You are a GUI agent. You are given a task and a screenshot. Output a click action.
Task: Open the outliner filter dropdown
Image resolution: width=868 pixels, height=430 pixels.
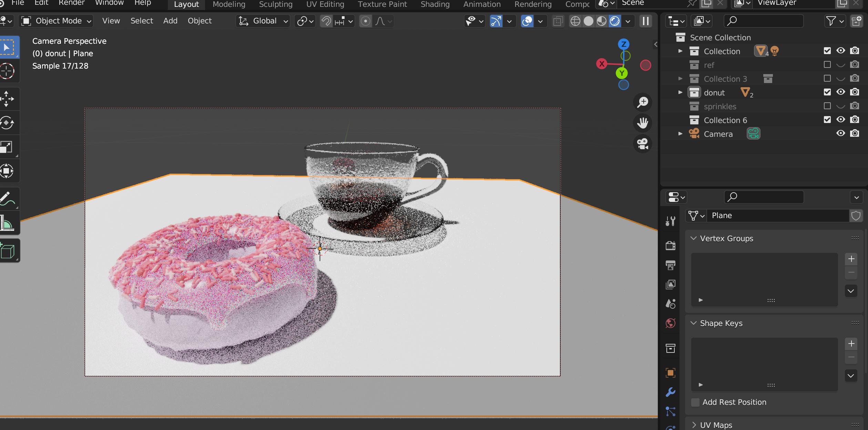coord(835,21)
